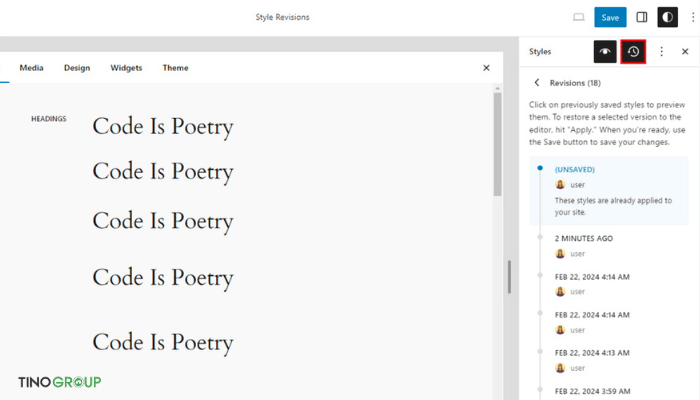The image size is (700, 400).
Task: Click the timeline dot for UNSAVED revision
Action: [540, 168]
